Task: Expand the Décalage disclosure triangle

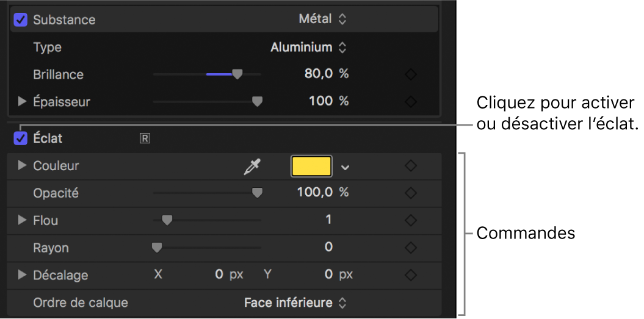Action: [x=23, y=274]
